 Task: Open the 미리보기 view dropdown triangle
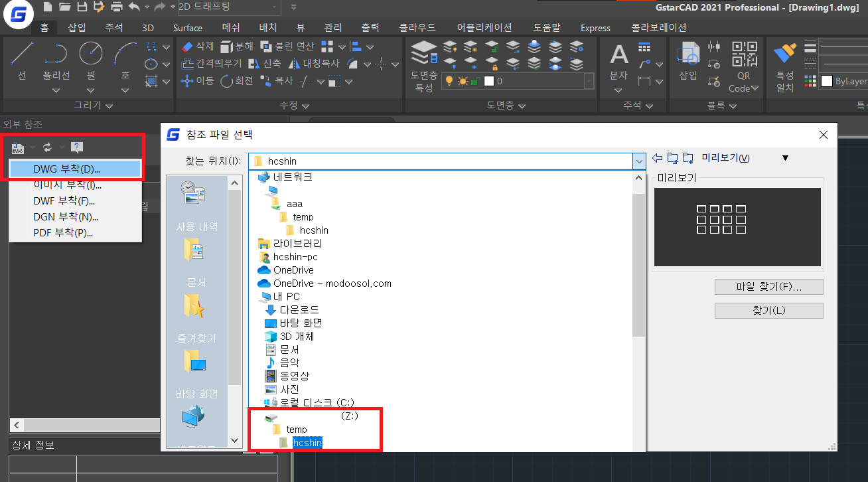click(786, 158)
